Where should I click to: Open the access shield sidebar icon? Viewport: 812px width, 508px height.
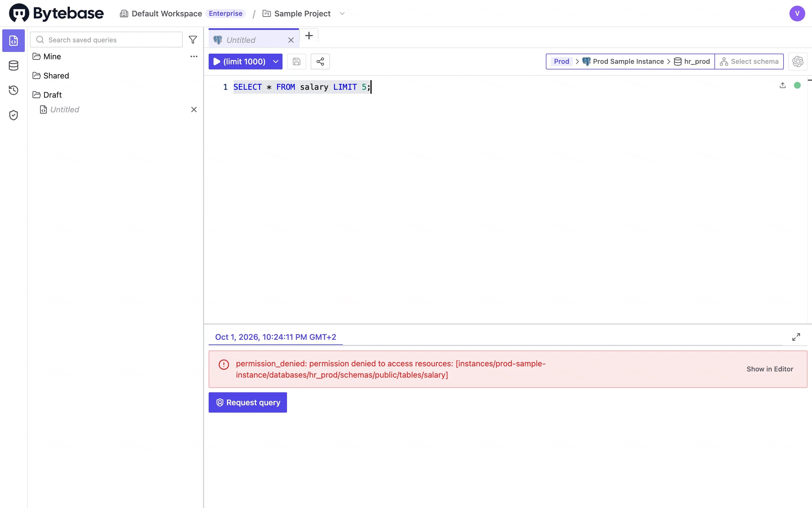[x=14, y=115]
